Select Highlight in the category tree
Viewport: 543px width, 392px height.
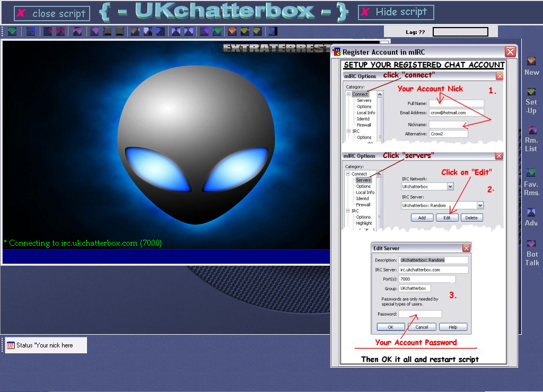pos(364,223)
